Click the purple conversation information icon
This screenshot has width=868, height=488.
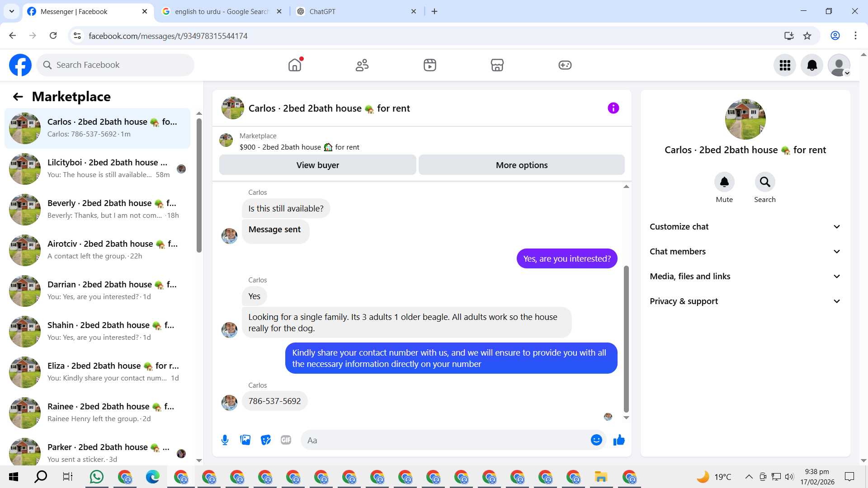(613, 108)
